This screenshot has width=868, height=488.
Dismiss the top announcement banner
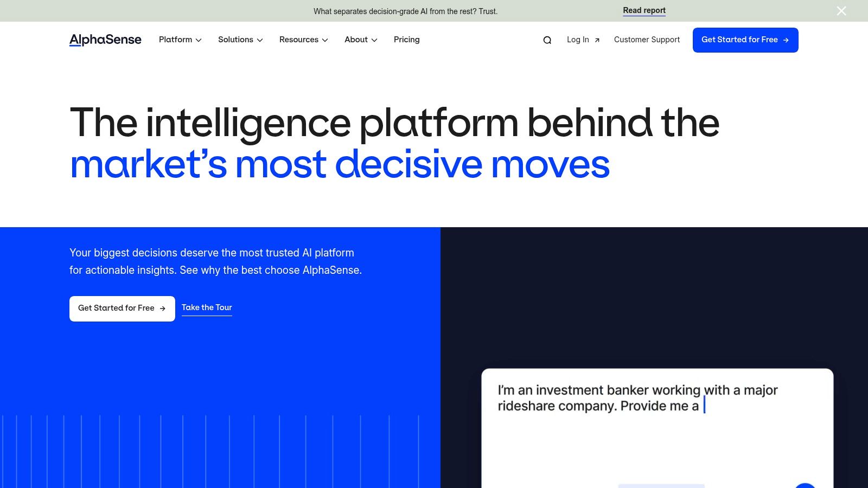click(841, 11)
